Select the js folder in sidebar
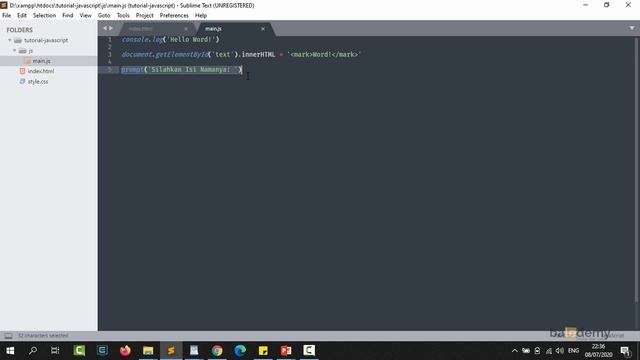640x360 pixels. tap(31, 51)
